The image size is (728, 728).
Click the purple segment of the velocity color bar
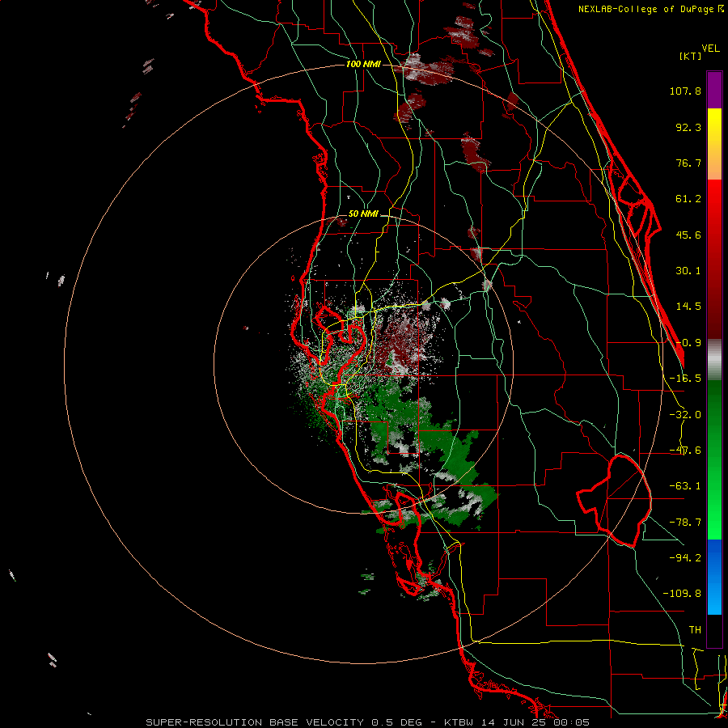[714, 90]
